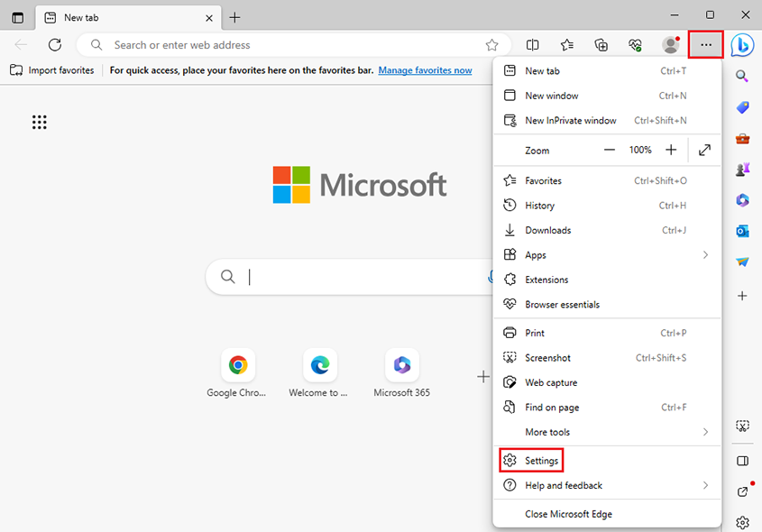Expand the More tools submenu

coord(607,433)
